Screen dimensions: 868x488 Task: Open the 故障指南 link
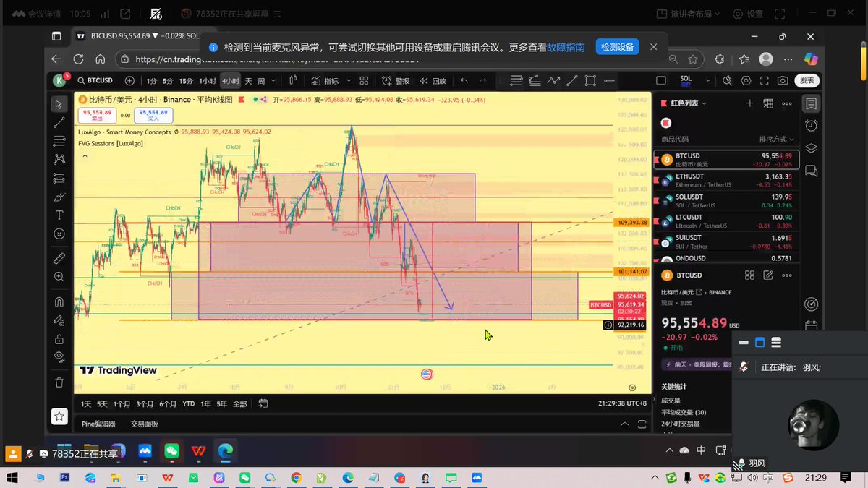pyautogui.click(x=566, y=47)
